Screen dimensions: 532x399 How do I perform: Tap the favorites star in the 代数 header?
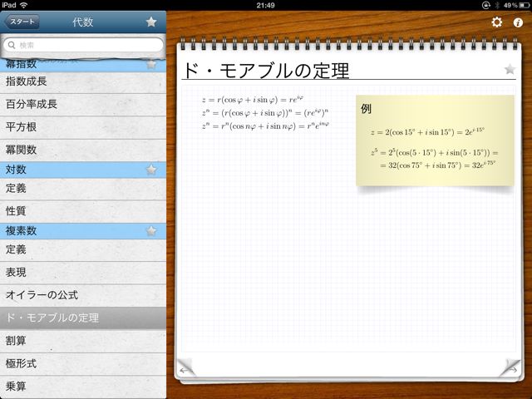tap(151, 22)
